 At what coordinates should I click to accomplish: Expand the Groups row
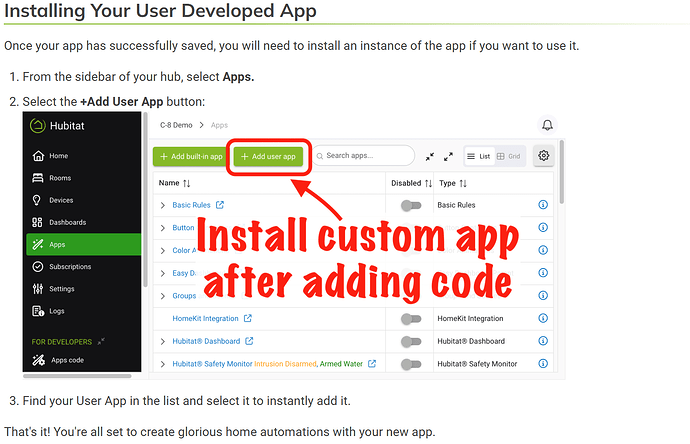163,296
